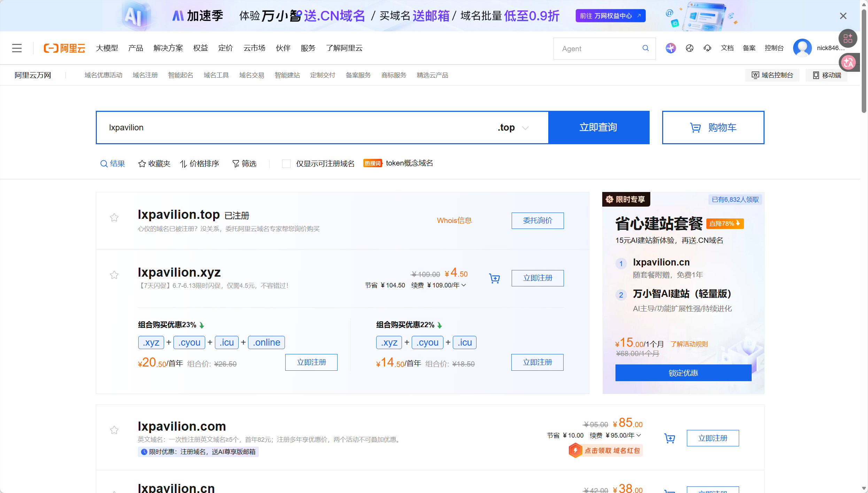Screen dimensions: 868x493
Task: Click the search magnifier icon in Agent box
Action: click(645, 48)
